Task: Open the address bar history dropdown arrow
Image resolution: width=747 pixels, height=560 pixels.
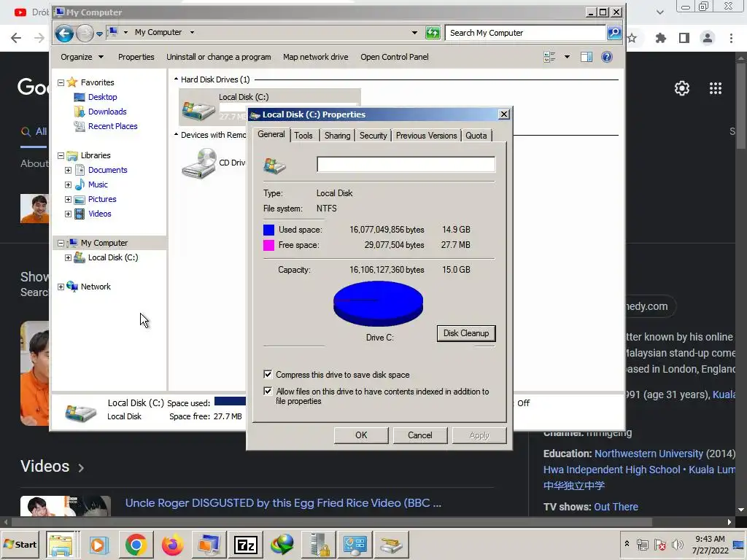Action: coord(414,33)
